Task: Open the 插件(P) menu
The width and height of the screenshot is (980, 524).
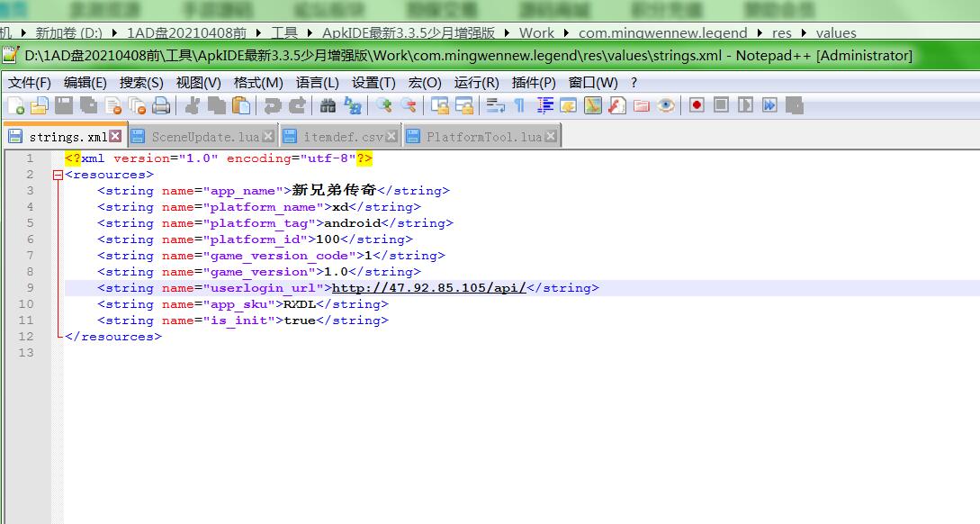Action: click(533, 82)
